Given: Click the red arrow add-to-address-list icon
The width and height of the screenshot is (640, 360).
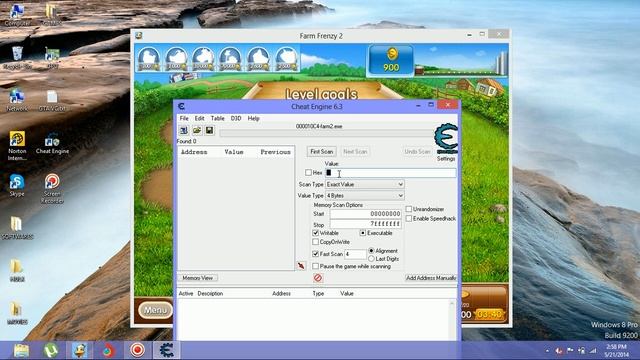Looking at the screenshot, I should pyautogui.click(x=301, y=266).
